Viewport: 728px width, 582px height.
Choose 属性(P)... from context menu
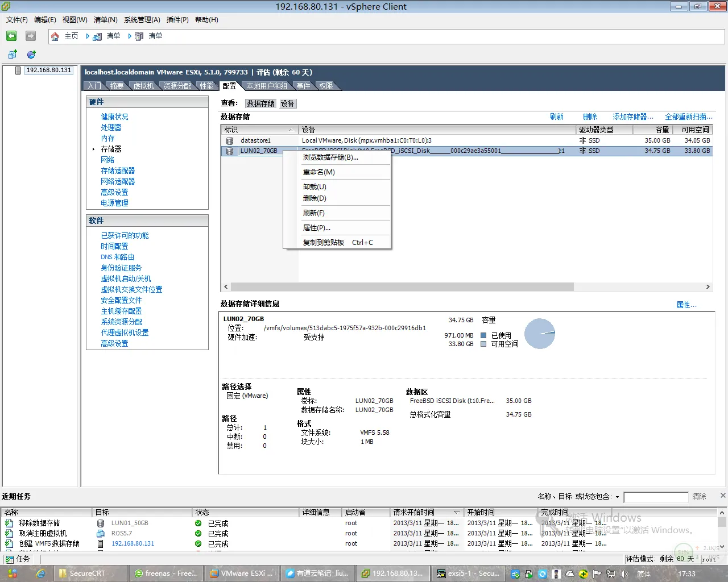pyautogui.click(x=337, y=228)
